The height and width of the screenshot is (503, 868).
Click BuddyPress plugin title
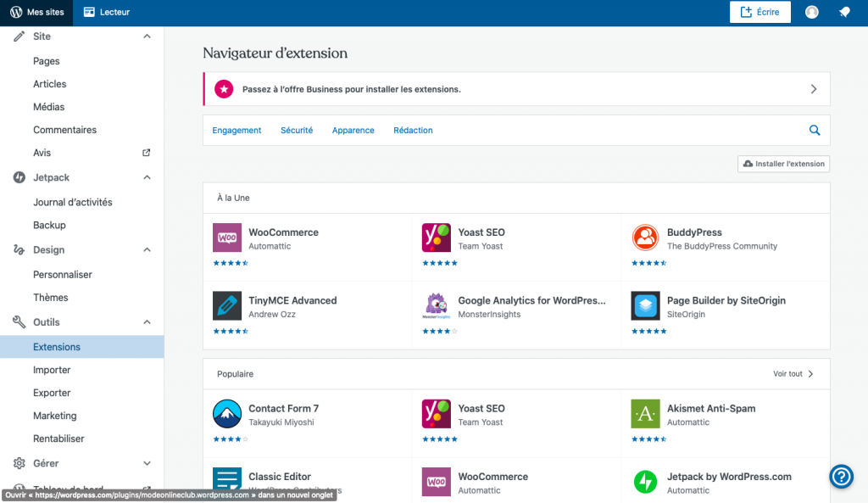pyautogui.click(x=694, y=232)
